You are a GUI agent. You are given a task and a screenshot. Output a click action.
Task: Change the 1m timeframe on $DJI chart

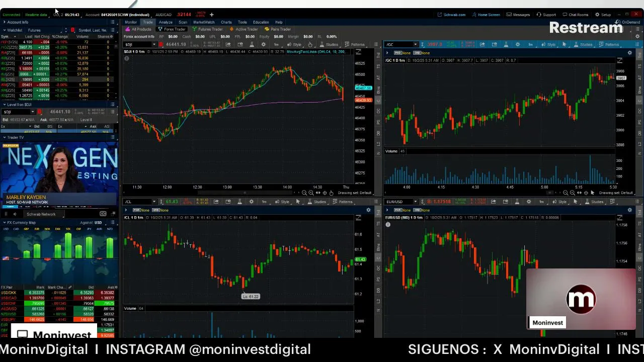[276, 44]
